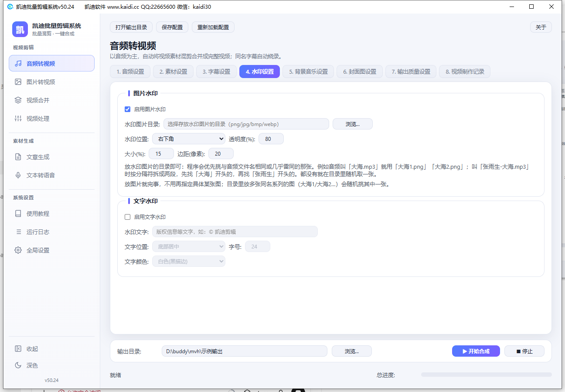Screen dimensions: 565x392
Task: Switch to the 3. 字幕设置 tab
Action: (x=216, y=72)
